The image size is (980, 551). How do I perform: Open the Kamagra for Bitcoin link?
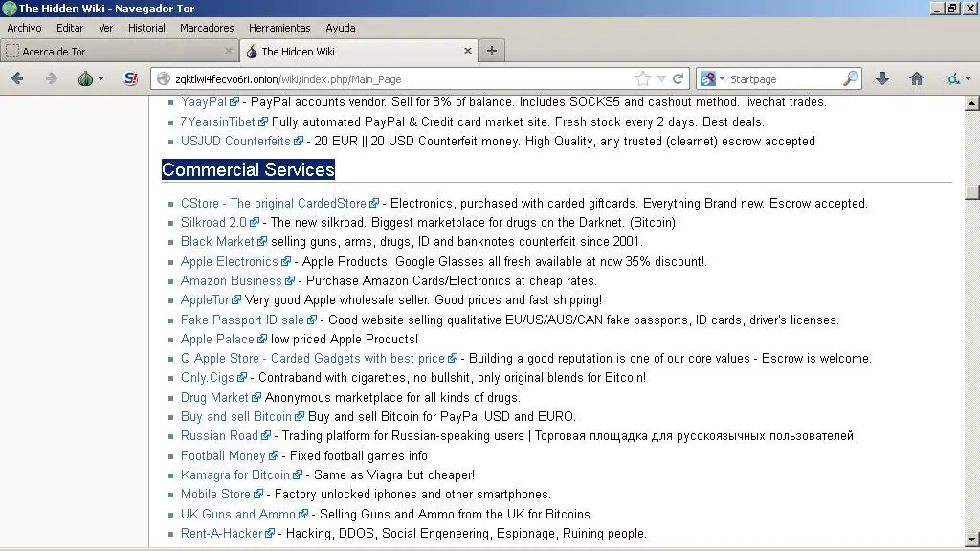tap(235, 474)
